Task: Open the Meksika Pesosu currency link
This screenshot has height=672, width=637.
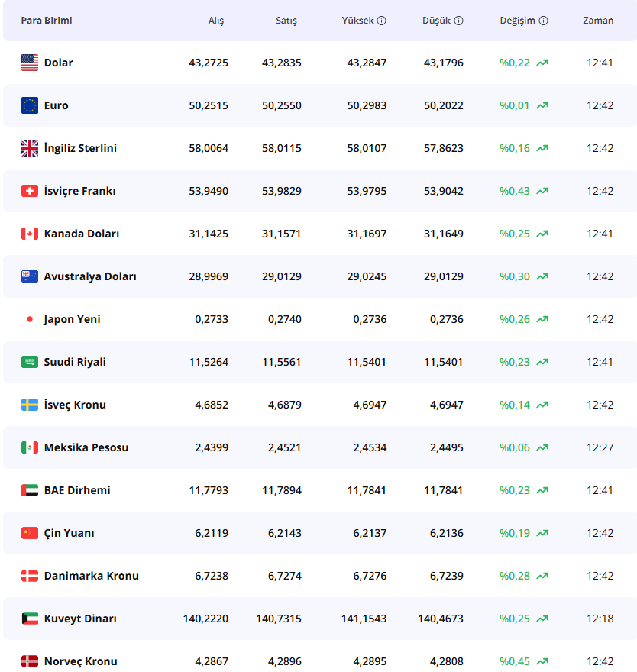Action: pos(86,447)
